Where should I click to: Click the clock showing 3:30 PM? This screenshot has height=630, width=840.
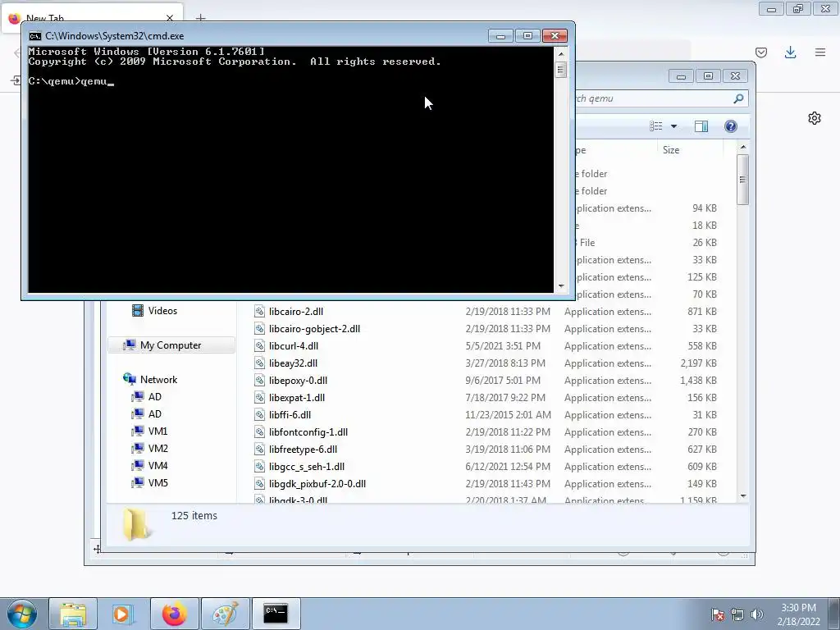(x=798, y=608)
